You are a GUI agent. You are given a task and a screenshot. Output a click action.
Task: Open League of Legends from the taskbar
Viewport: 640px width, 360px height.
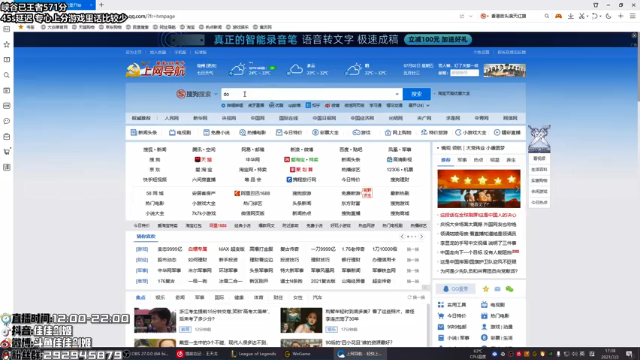(253, 354)
